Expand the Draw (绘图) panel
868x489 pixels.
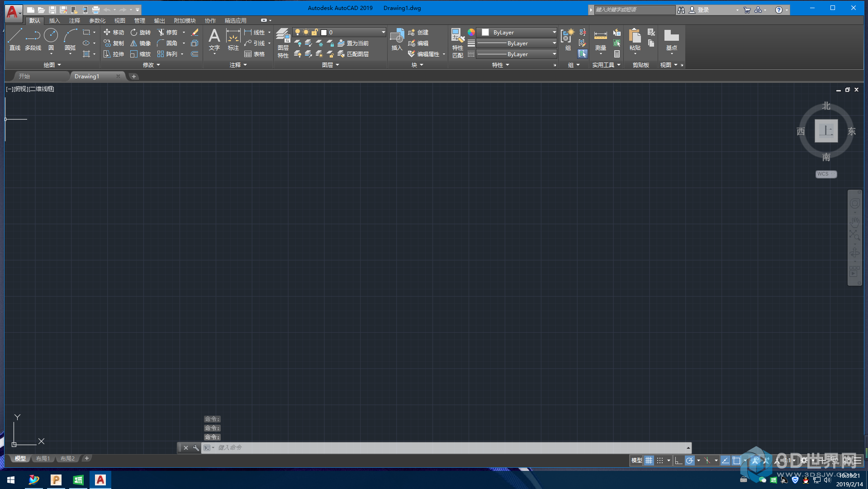pyautogui.click(x=52, y=65)
